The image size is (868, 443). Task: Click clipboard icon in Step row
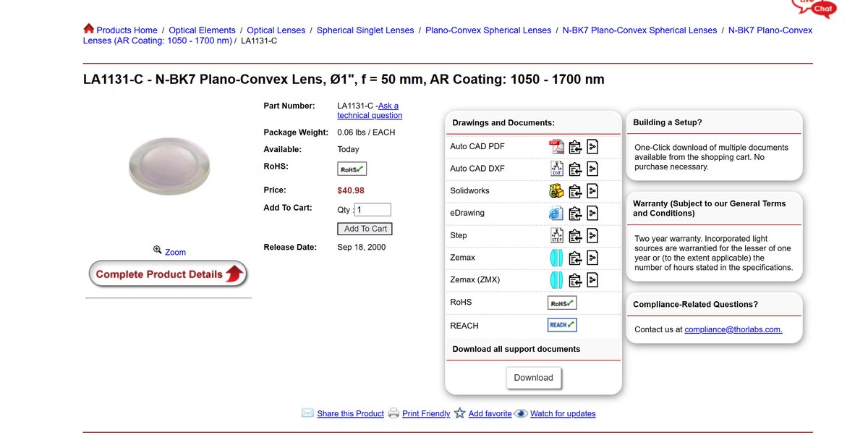coord(575,236)
